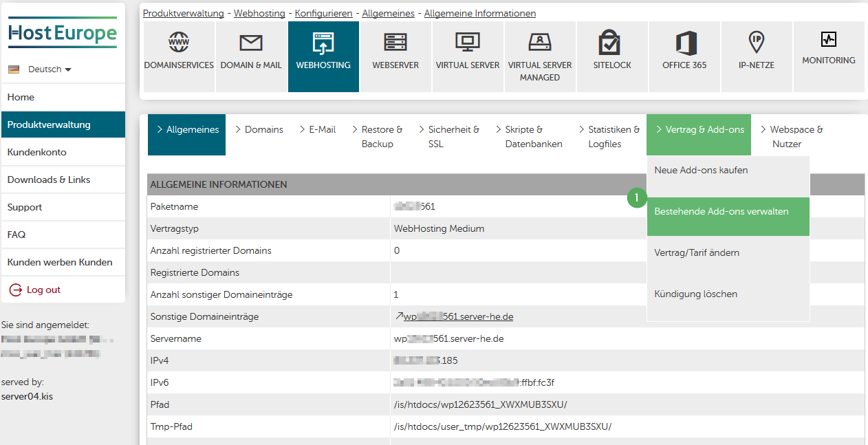Open Kunden werben Kunden page
Image resolution: width=868 pixels, height=445 pixels.
[63, 263]
